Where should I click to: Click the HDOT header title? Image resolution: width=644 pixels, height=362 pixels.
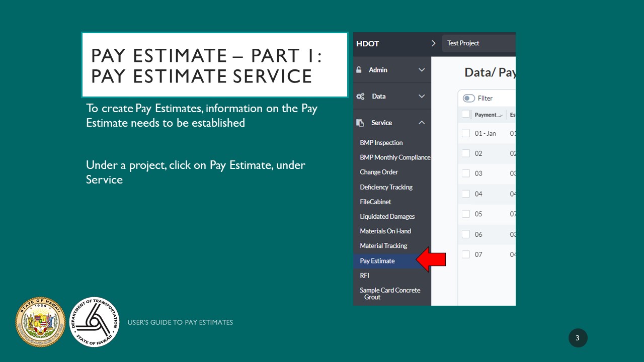(x=367, y=44)
